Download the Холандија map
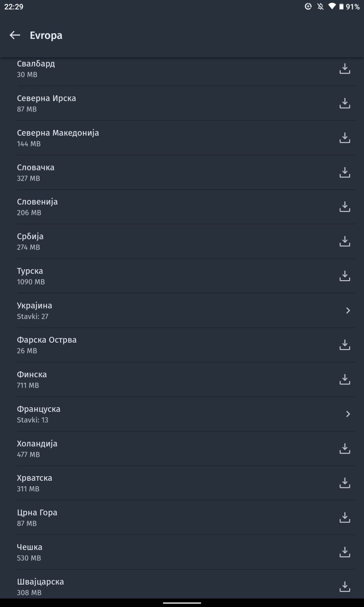The width and height of the screenshot is (364, 607). pos(344,449)
